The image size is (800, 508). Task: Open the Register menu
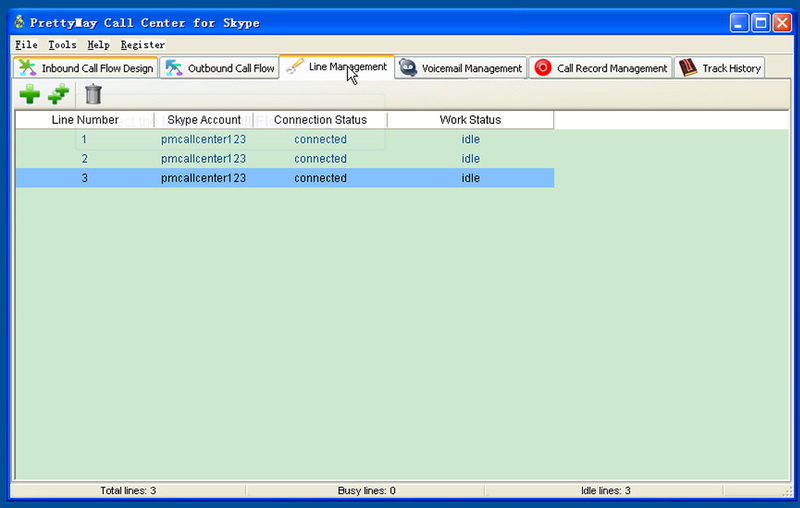pos(143,45)
